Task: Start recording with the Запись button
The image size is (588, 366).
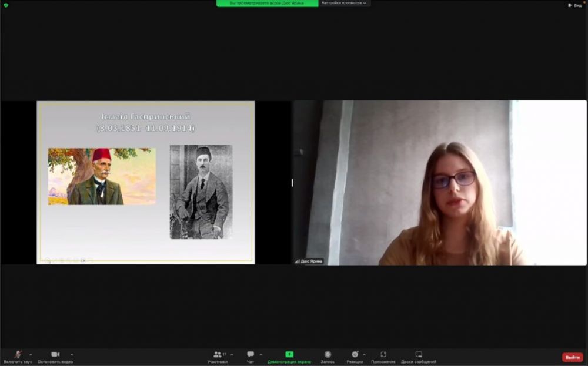Action: point(328,356)
